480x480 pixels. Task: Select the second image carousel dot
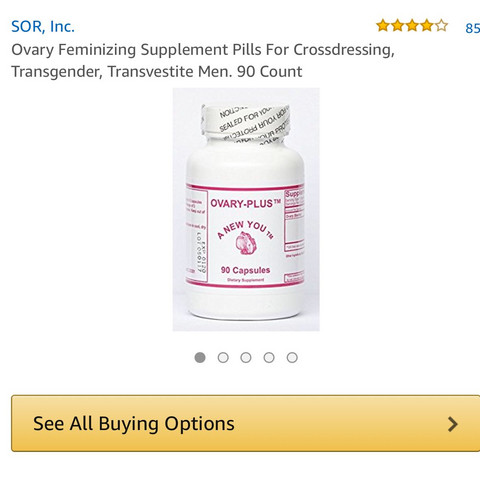pos(223,358)
